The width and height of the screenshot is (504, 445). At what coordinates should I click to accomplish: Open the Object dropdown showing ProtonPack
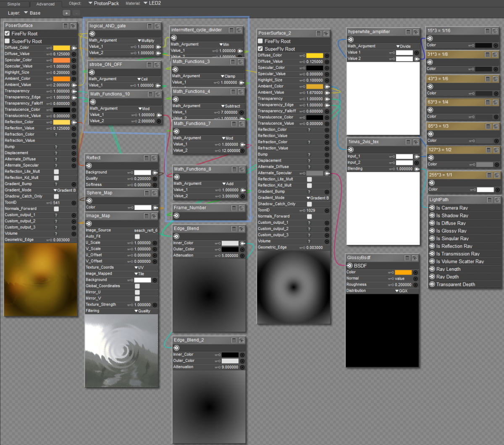click(104, 3)
